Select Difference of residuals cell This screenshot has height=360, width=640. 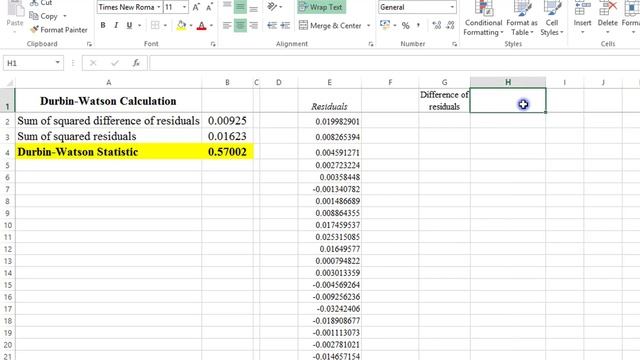(444, 100)
